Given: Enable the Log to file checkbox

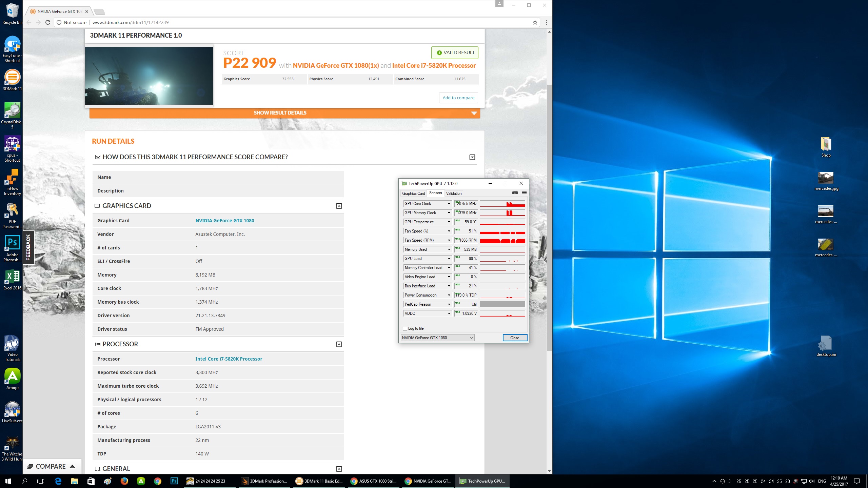Looking at the screenshot, I should pos(405,328).
